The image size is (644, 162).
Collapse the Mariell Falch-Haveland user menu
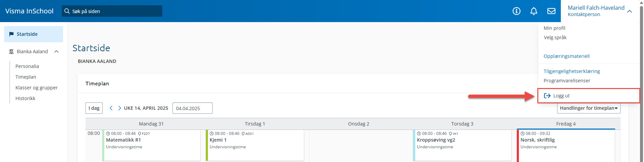coord(630,11)
